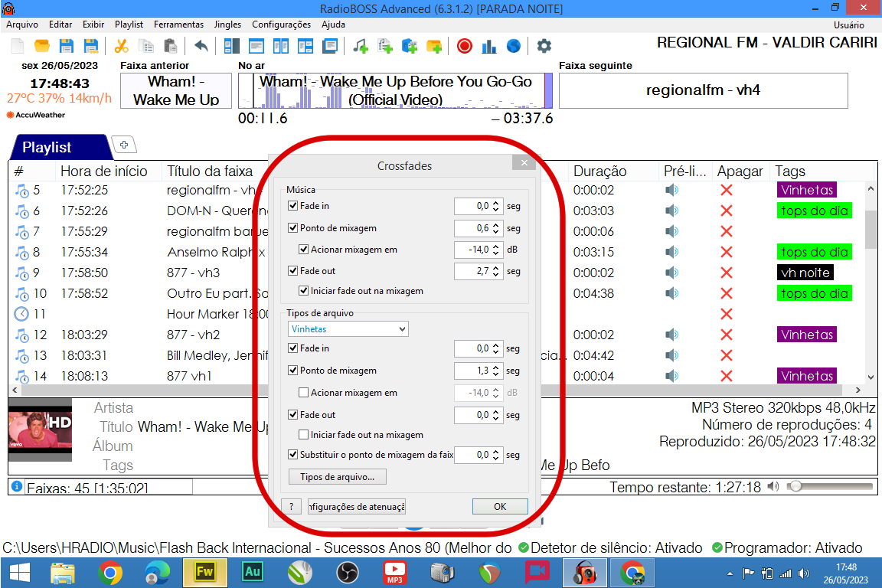Adjust the volume slider next to Tempo restante
The width and height of the screenshot is (882, 588).
coord(831,486)
